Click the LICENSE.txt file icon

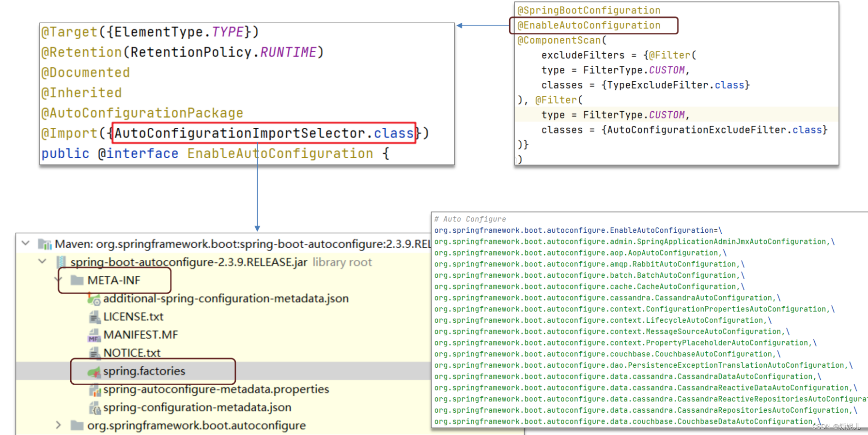(94, 317)
